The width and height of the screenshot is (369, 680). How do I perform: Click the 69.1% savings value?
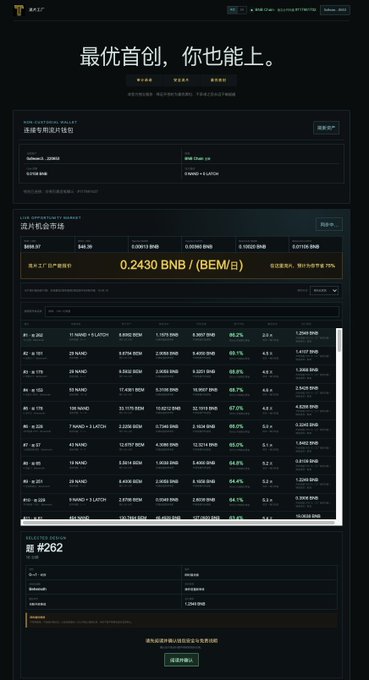click(x=236, y=353)
